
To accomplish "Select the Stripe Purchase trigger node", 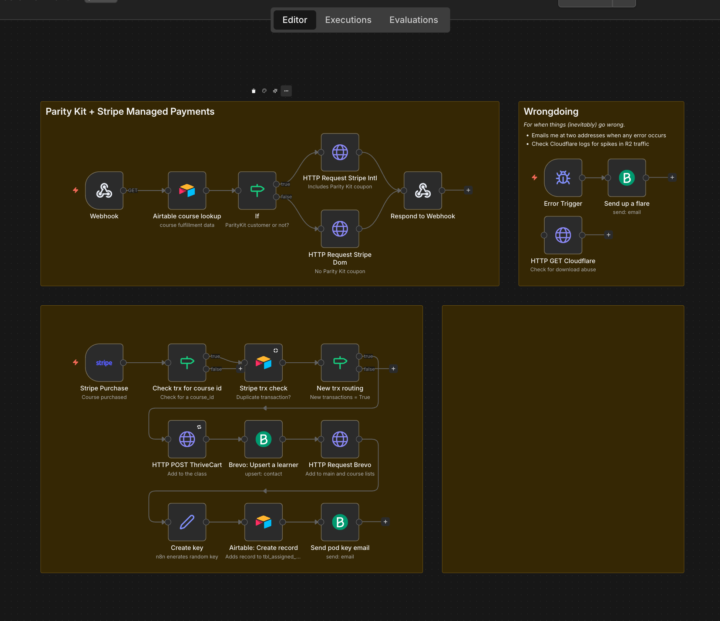I will (x=104, y=362).
